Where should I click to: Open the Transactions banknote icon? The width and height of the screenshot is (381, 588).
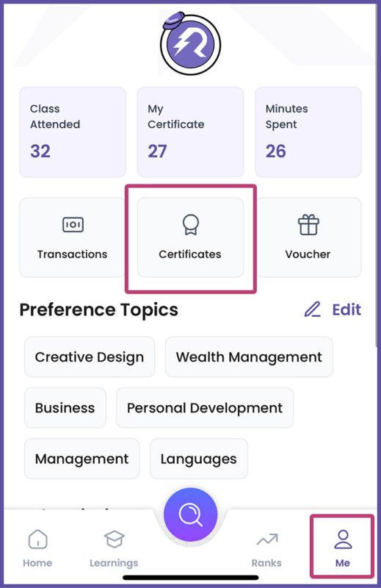[73, 225]
